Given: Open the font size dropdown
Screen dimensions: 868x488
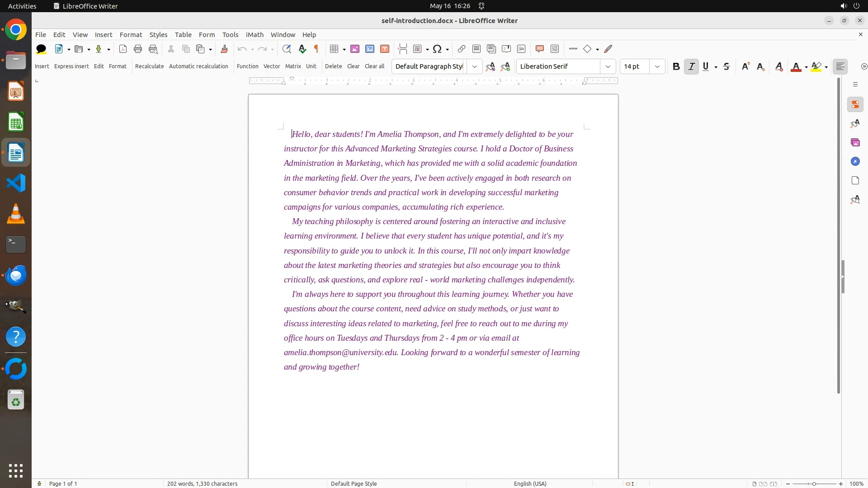Looking at the screenshot, I should point(657,66).
